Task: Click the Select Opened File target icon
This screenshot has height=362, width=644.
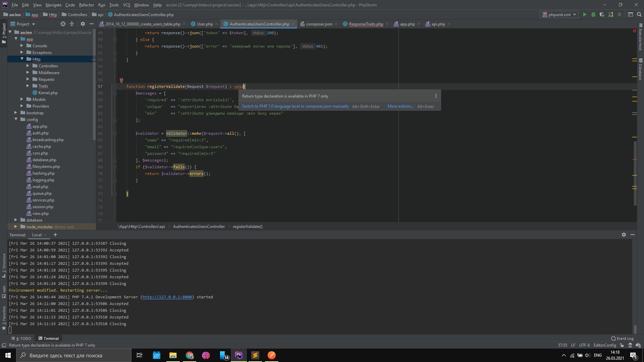Action: (x=63, y=24)
